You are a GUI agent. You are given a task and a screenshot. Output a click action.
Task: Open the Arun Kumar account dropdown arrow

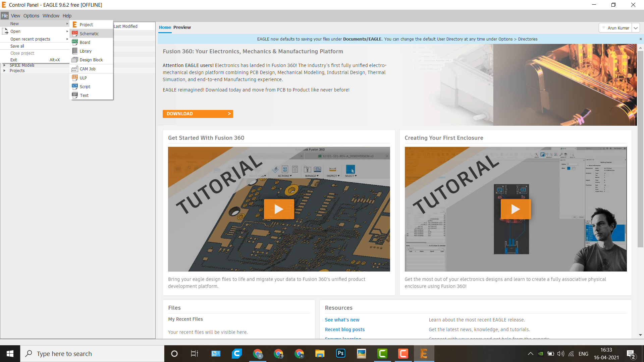point(636,28)
